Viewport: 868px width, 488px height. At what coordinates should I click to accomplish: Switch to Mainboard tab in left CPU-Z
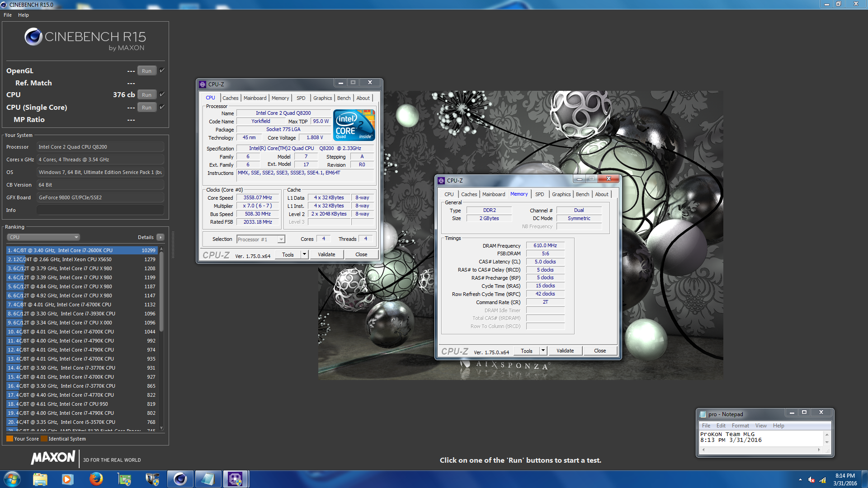[255, 98]
